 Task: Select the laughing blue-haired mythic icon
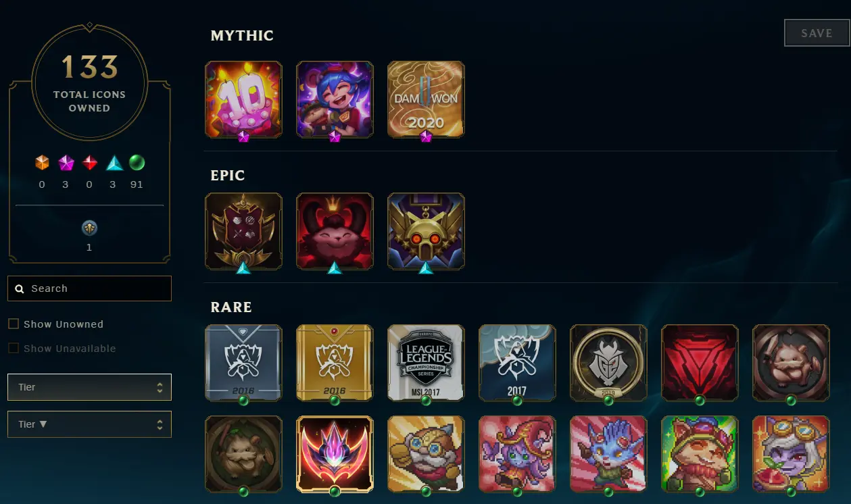coord(335,99)
